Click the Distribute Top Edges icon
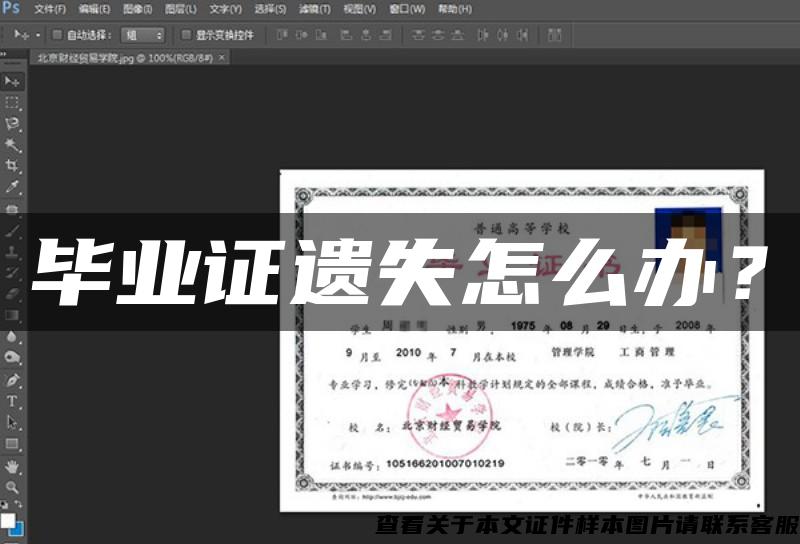 click(418, 35)
